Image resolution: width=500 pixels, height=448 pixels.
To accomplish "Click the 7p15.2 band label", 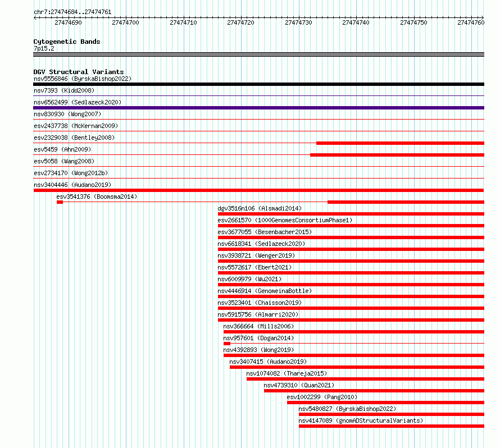I will pyautogui.click(x=44, y=48).
